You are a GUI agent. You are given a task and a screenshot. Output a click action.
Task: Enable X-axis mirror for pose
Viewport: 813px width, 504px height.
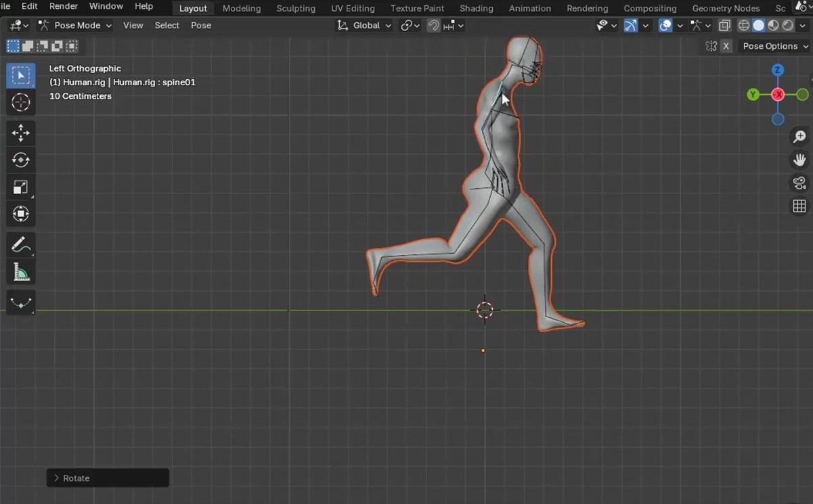pos(726,46)
